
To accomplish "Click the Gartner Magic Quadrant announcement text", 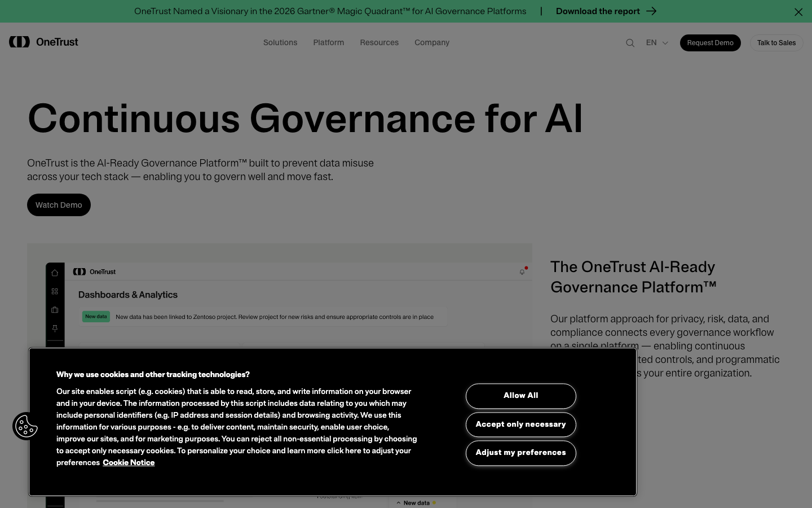I will 330,11.
